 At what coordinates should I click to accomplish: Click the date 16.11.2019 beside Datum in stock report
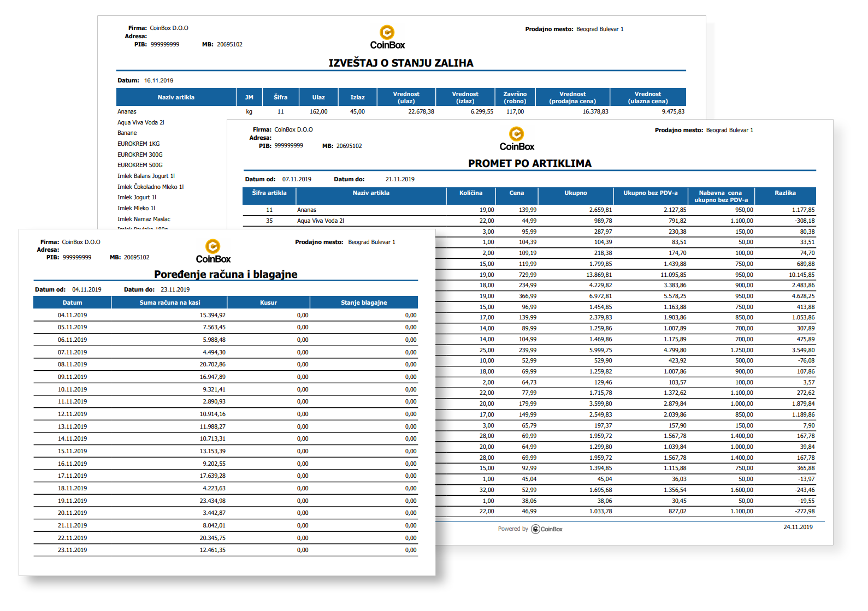158,80
